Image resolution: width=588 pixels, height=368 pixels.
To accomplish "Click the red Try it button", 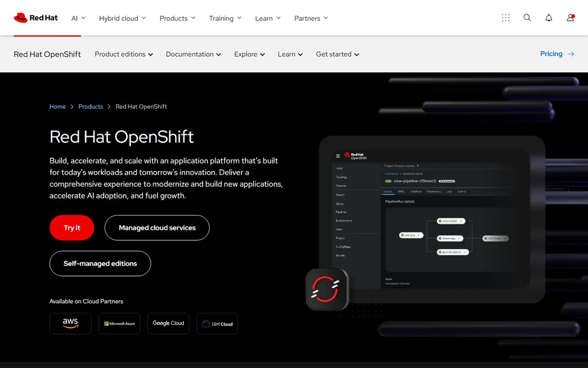I will (x=72, y=228).
